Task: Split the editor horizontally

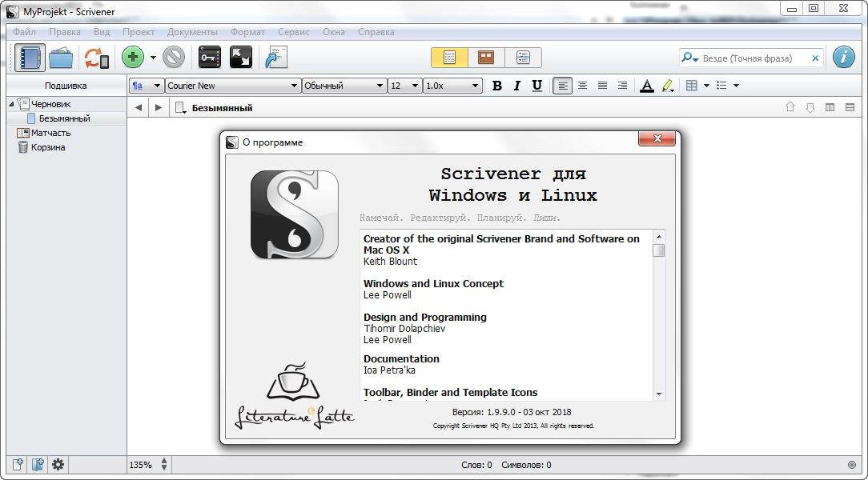Action: [850, 108]
